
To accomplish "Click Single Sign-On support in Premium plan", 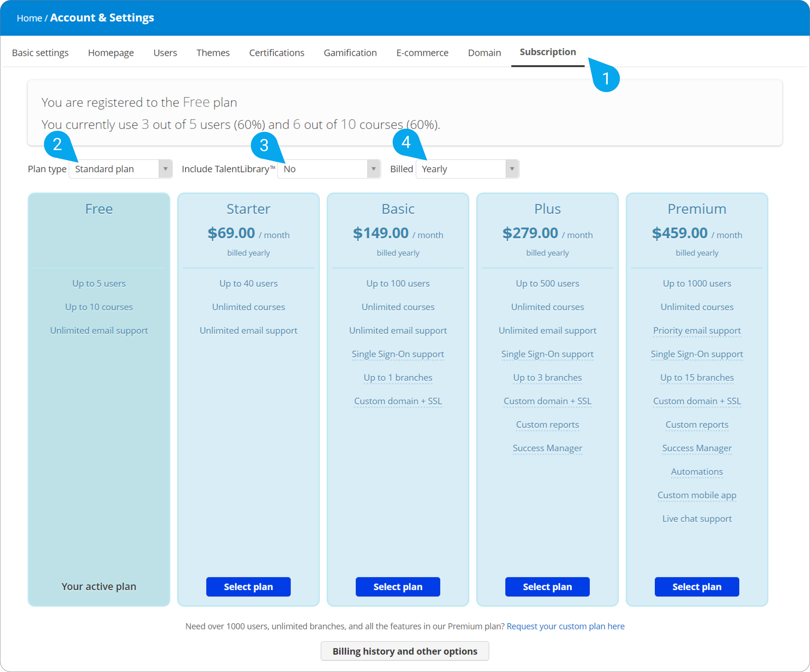I will 697,354.
